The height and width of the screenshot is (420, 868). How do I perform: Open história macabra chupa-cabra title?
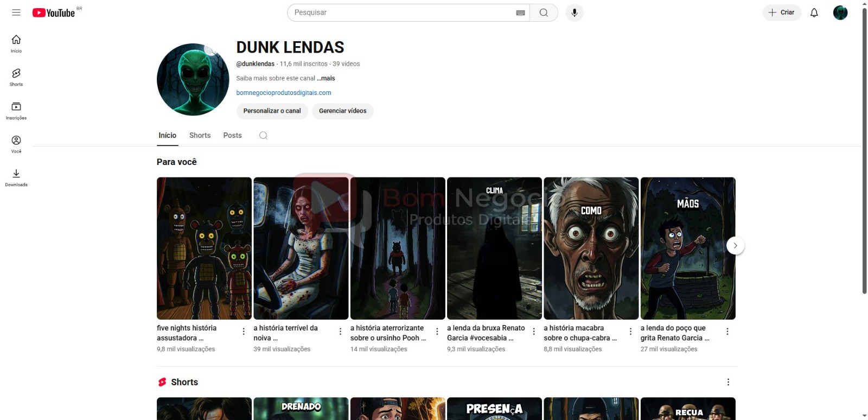pyautogui.click(x=580, y=333)
